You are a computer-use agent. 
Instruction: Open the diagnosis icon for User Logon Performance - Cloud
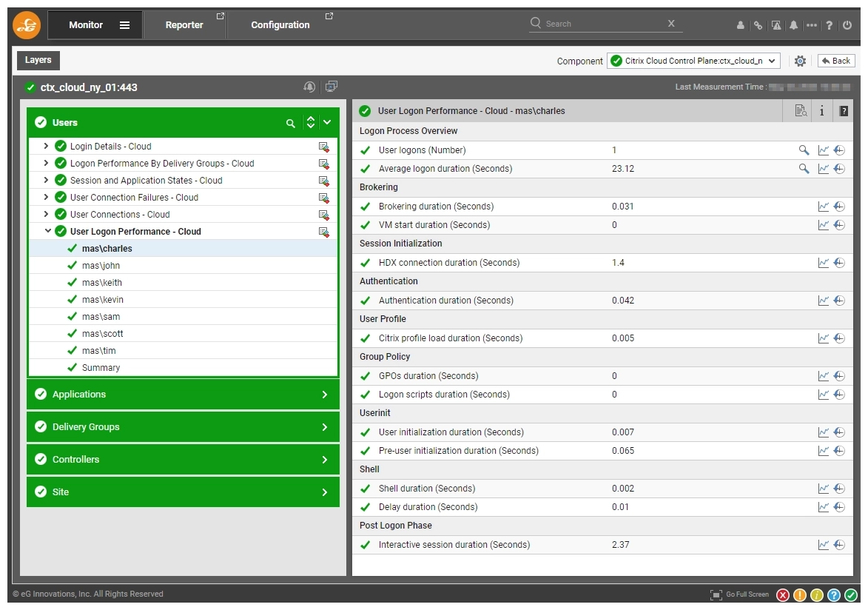[x=324, y=232]
